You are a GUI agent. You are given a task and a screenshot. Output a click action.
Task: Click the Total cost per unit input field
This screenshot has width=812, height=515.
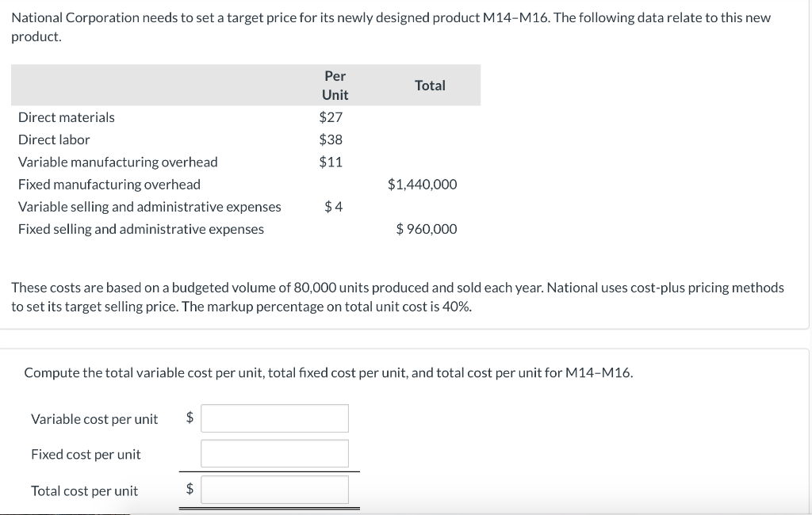click(x=274, y=490)
